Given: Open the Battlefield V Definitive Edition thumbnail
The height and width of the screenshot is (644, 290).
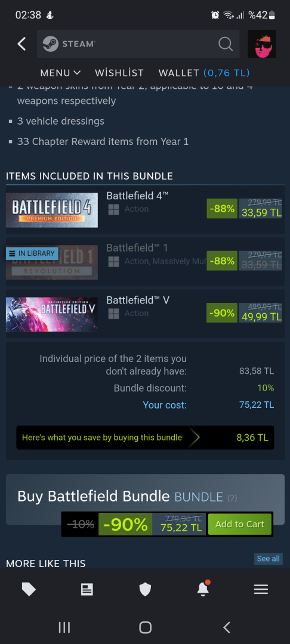Looking at the screenshot, I should point(52,314).
